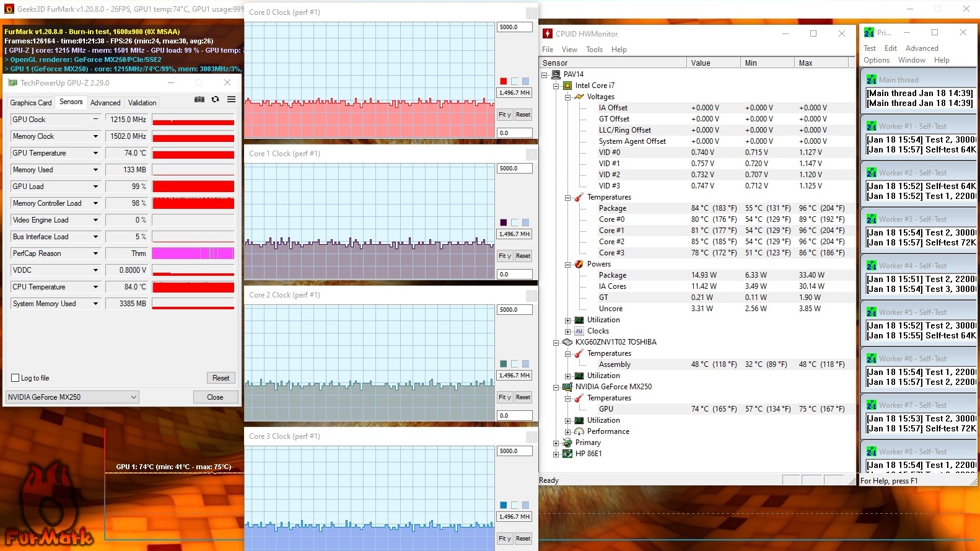Open the Memory Clock sensor dropdown
Screen dimensions: 980x551
pos(95,136)
